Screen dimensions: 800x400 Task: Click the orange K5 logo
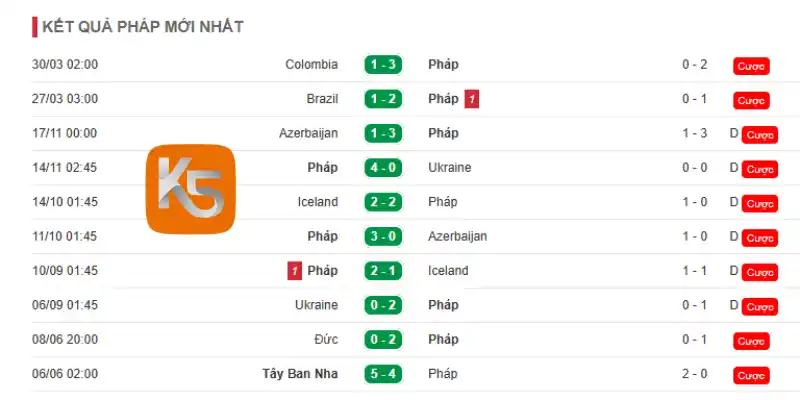tap(190, 189)
